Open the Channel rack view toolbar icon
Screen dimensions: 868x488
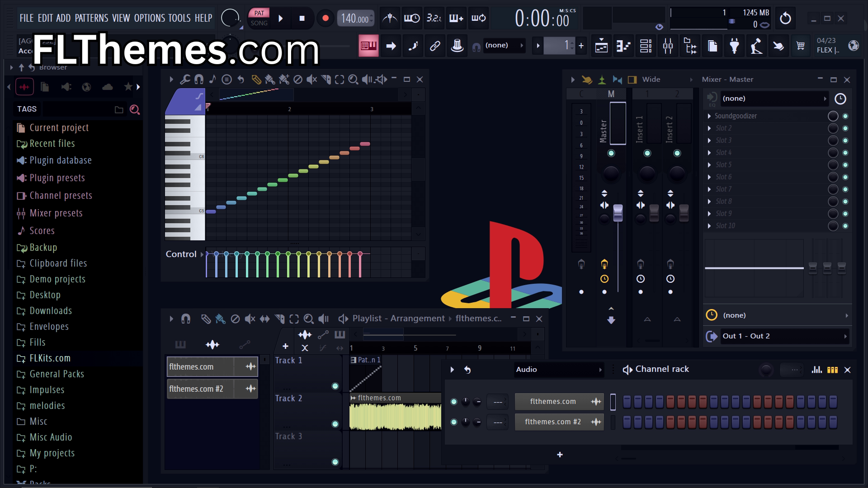[x=646, y=46]
